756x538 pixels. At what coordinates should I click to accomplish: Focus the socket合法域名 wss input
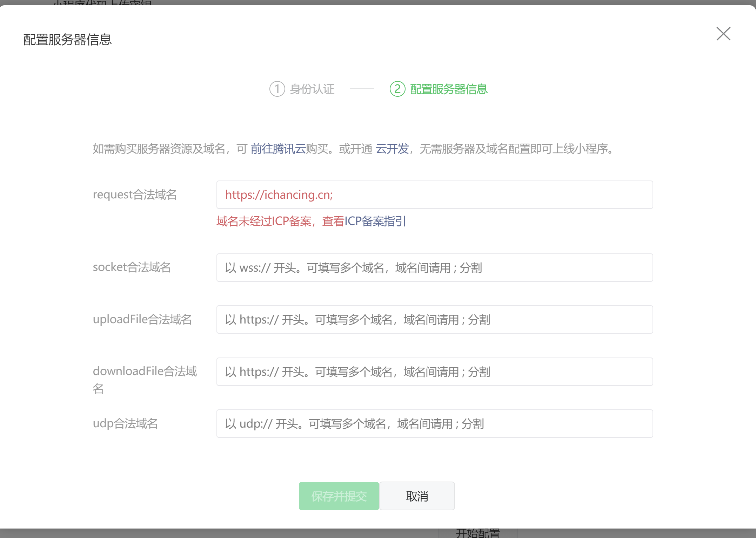coord(434,268)
